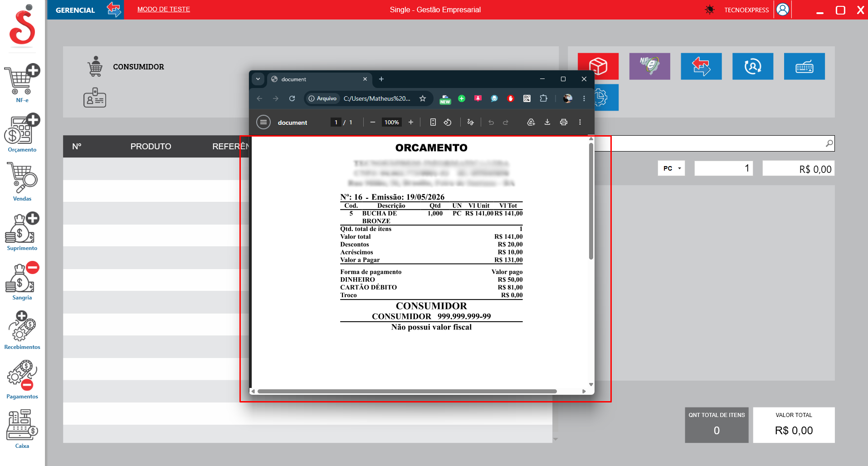Open Pagamentos in the left sidebar

tap(22, 379)
